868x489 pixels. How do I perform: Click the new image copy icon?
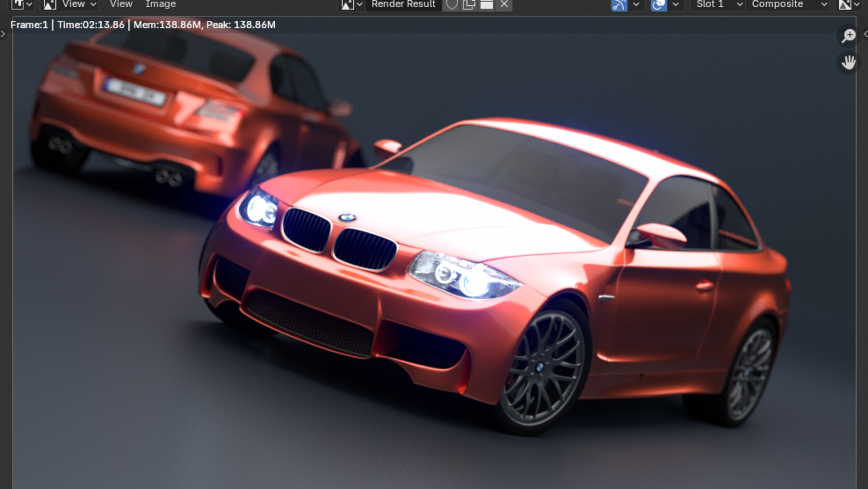point(469,4)
